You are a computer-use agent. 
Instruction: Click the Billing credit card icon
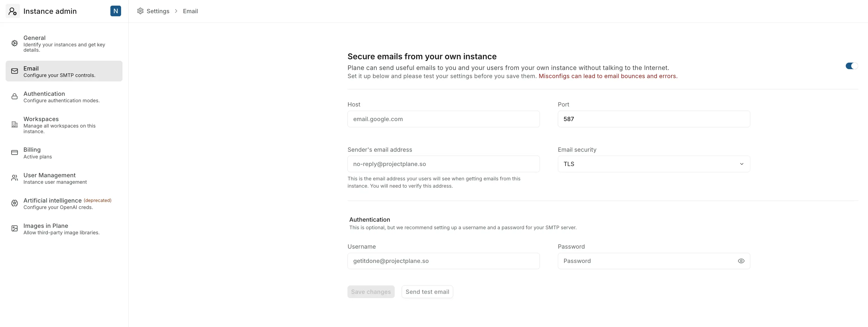coord(15,153)
